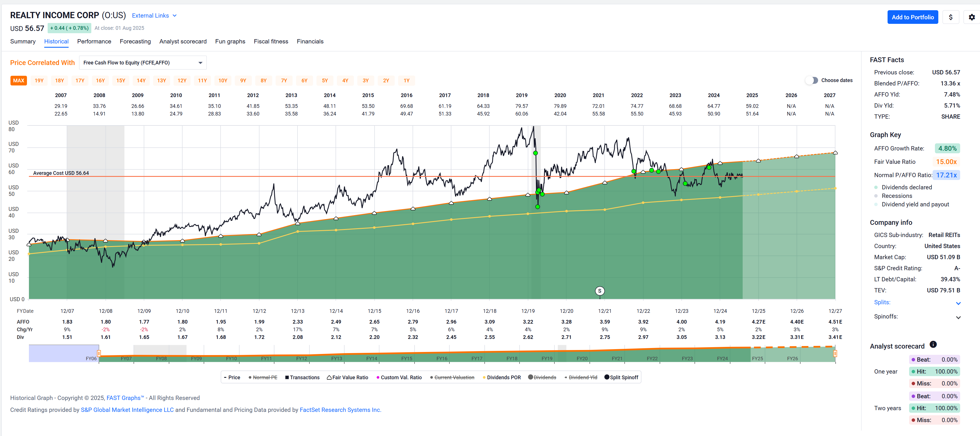This screenshot has width=980, height=436.
Task: Switch to the Forecasting tab
Action: coord(135,41)
